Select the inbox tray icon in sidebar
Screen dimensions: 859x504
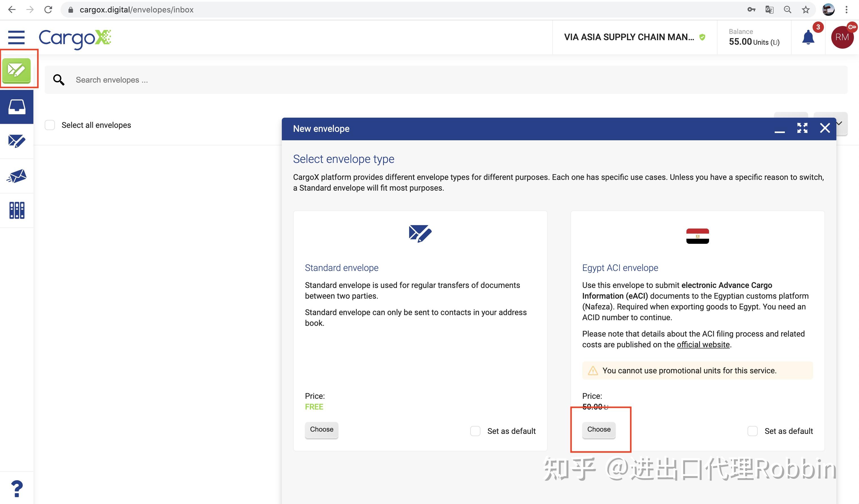pyautogui.click(x=16, y=107)
